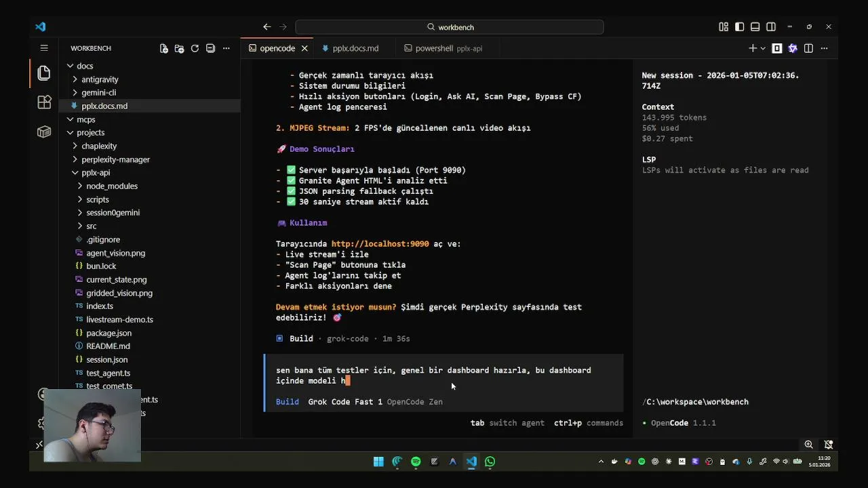The image size is (868, 488).
Task: Expand the chaplexity folder
Action: [x=149, y=146]
